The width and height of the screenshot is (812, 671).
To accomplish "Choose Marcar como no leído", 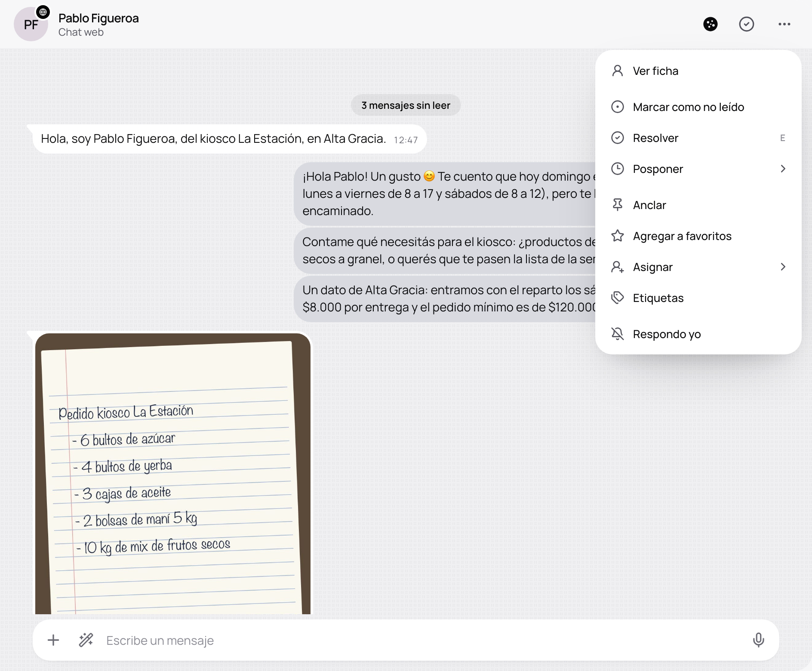I will pyautogui.click(x=698, y=107).
